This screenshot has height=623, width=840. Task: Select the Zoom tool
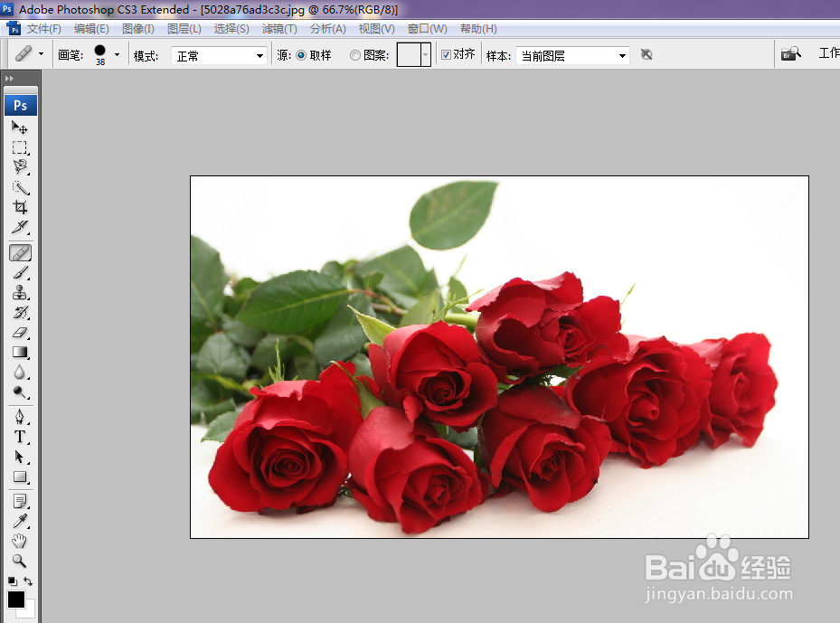click(20, 561)
